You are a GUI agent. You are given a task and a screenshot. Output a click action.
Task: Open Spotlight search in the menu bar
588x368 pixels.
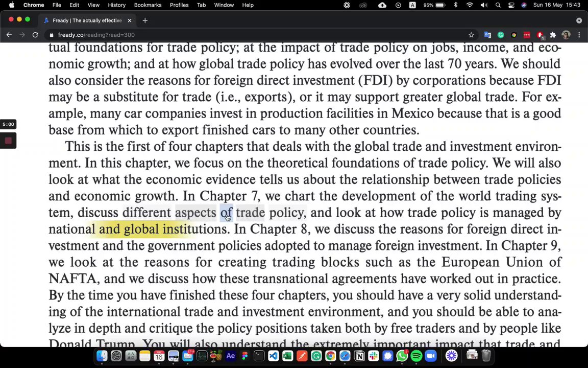[x=498, y=5]
